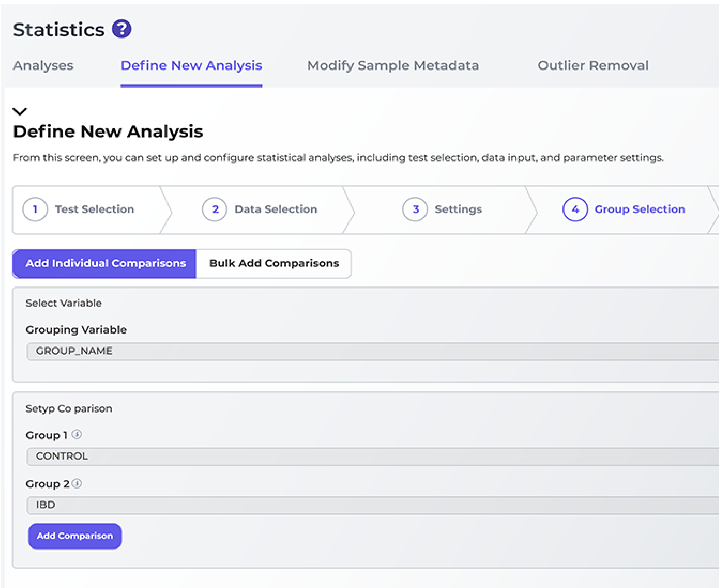Open the Modify Sample Metadata tab
Image resolution: width=719 pixels, height=588 pixels.
coord(393,65)
